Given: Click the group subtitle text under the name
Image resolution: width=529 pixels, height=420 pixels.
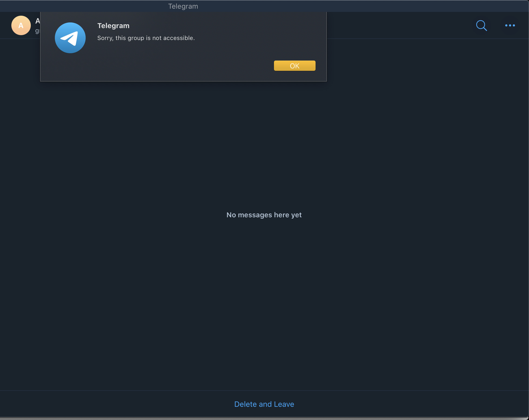Looking at the screenshot, I should coord(38,31).
